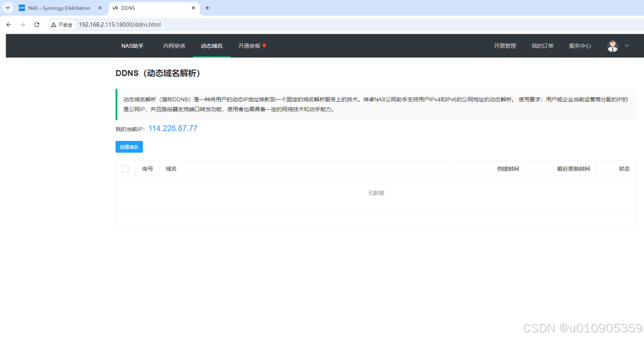This screenshot has height=339, width=644.
Task: Click the browser forward arrow
Action: [23, 25]
